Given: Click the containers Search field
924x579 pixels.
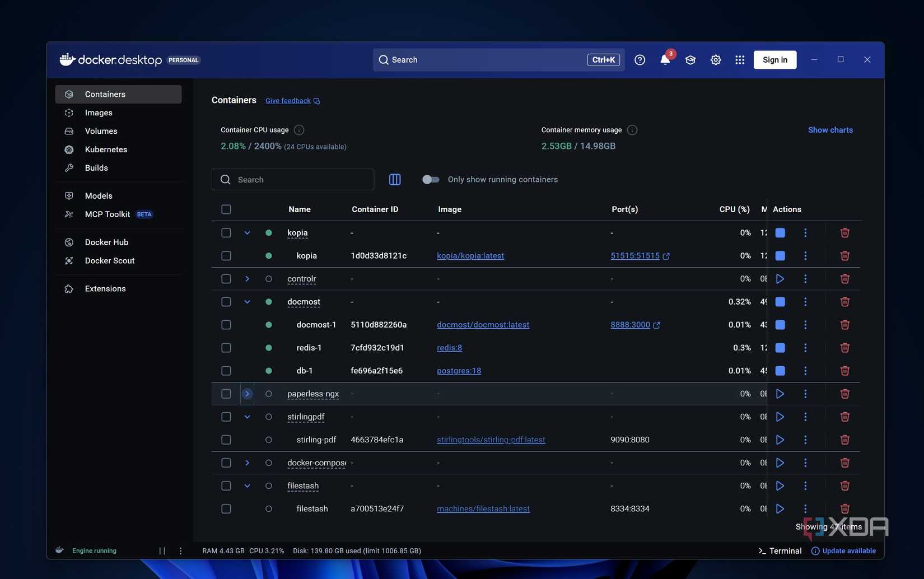Looking at the screenshot, I should pyautogui.click(x=293, y=179).
